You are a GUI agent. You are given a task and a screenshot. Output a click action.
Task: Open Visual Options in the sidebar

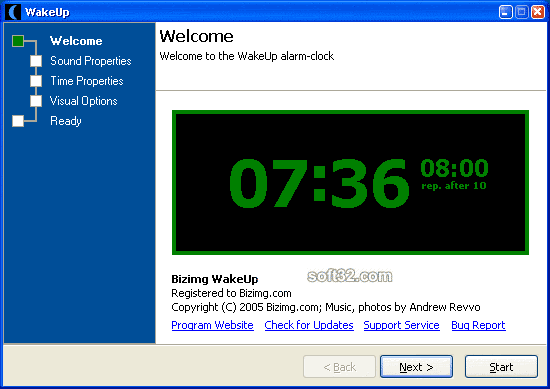pos(83,101)
